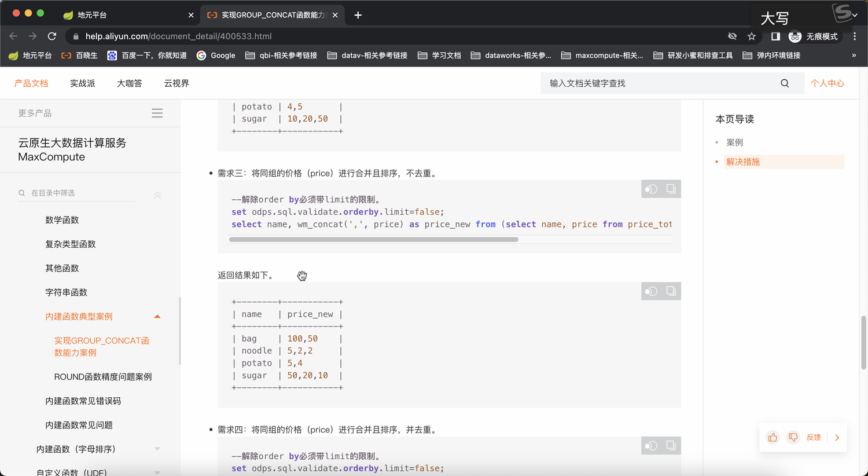Open the 百晓生 bookmark
The image size is (868, 476).
pyautogui.click(x=79, y=56)
